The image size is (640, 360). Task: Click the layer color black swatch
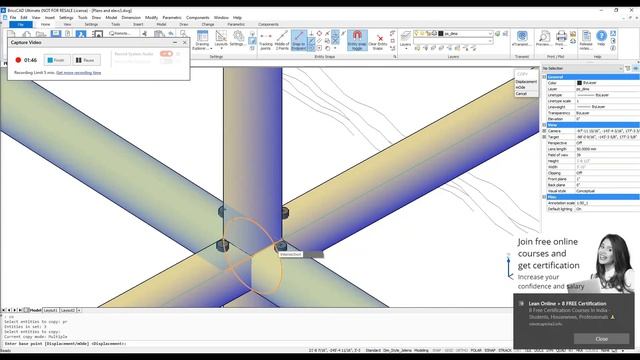tap(441, 34)
